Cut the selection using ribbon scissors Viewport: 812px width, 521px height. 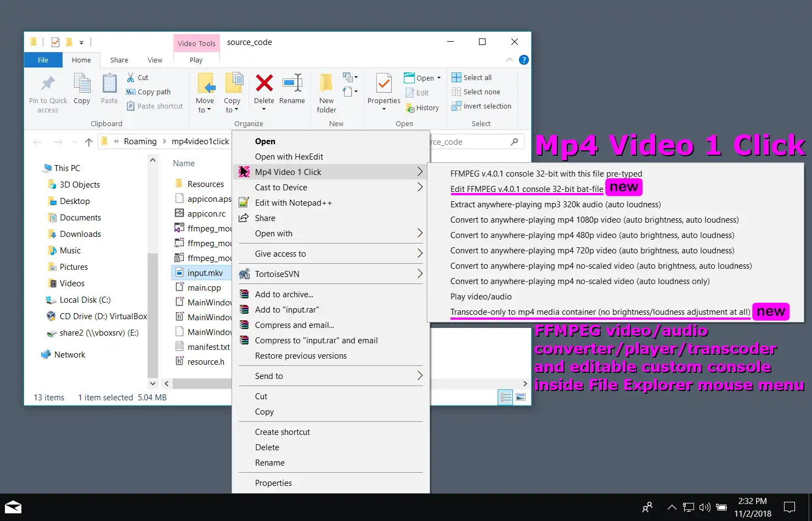(x=138, y=77)
